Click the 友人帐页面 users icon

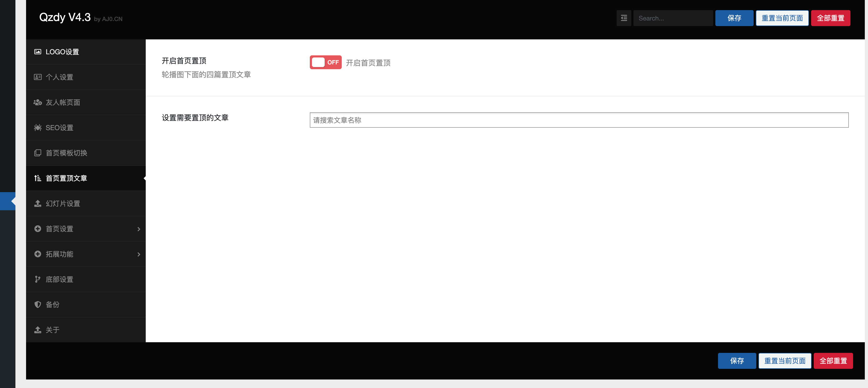(x=38, y=102)
